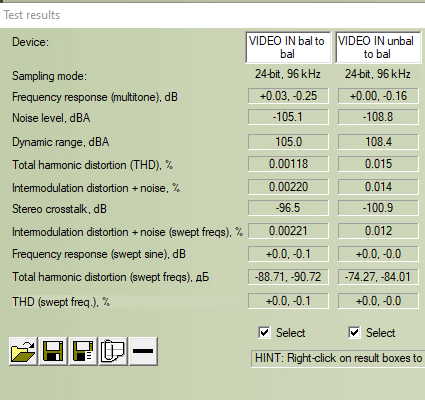The height and width of the screenshot is (400, 425).
Task: Click the 'THD (swept freq.), %' label
Action: click(x=61, y=302)
